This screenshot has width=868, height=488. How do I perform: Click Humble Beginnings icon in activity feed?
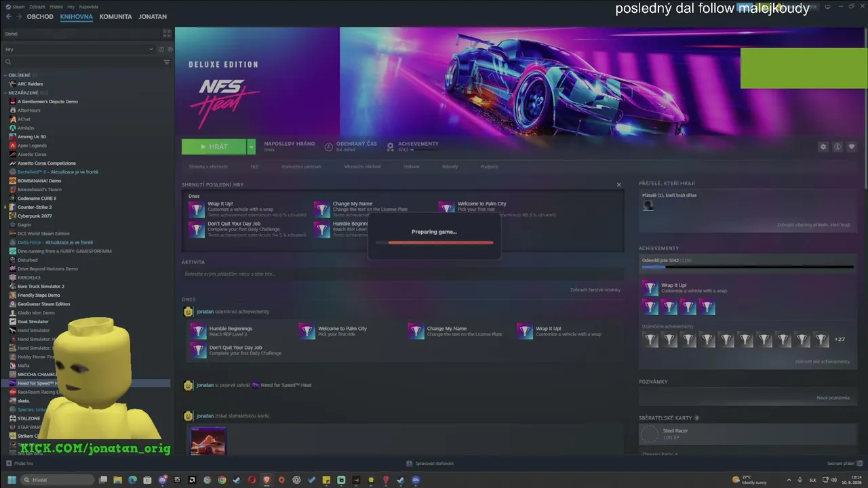pyautogui.click(x=198, y=331)
